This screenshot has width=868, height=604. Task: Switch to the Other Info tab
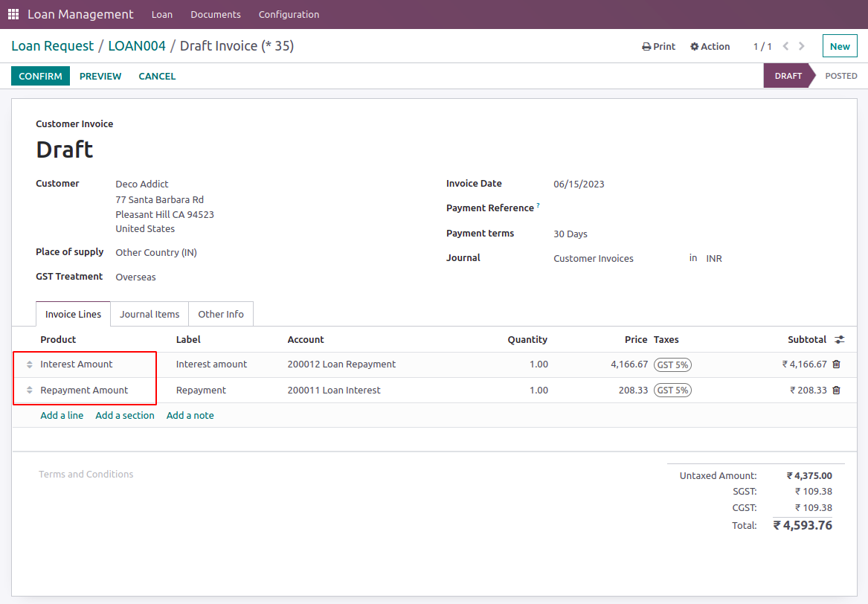tap(221, 314)
